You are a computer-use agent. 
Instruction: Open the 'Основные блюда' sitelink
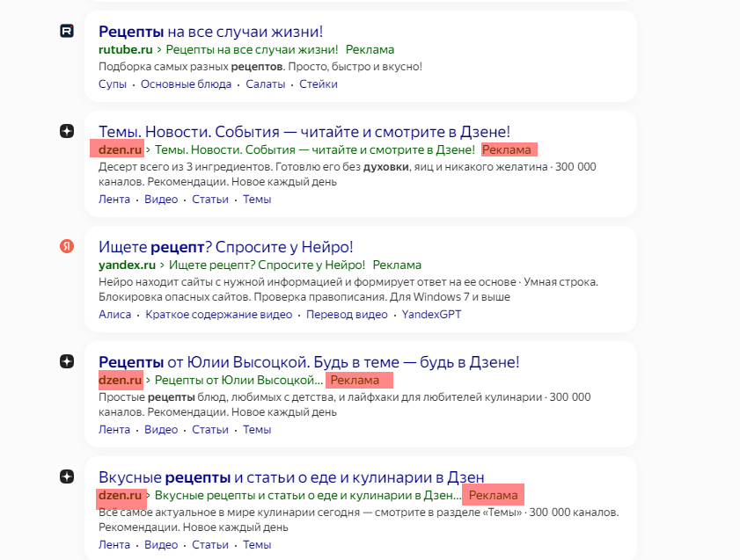(186, 84)
